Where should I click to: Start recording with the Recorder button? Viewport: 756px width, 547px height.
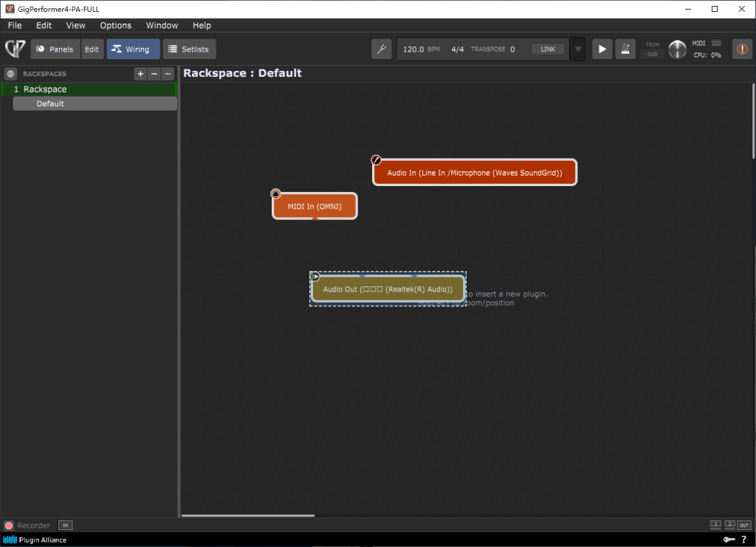tap(9, 526)
